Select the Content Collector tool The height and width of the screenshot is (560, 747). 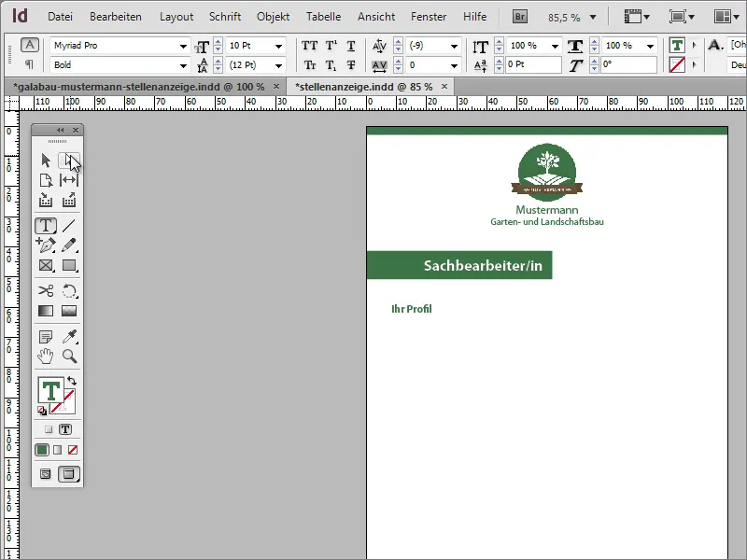(46, 200)
